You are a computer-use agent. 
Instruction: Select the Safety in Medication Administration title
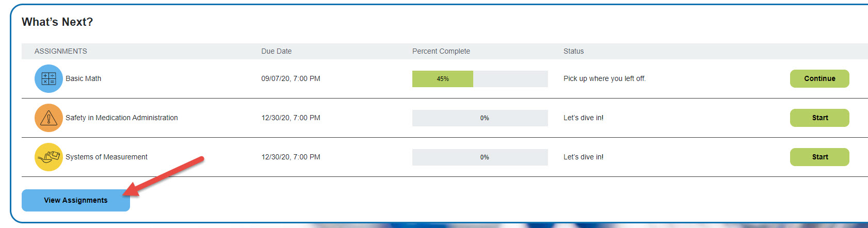coord(121,118)
